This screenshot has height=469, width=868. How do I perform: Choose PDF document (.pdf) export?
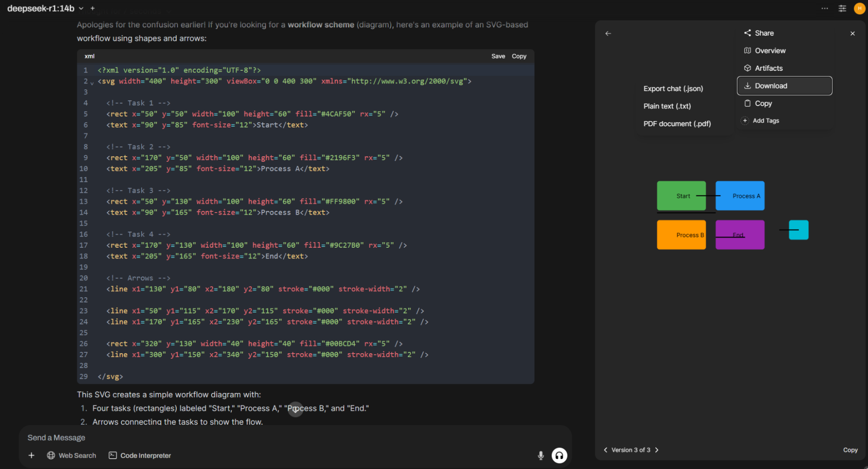[677, 124]
